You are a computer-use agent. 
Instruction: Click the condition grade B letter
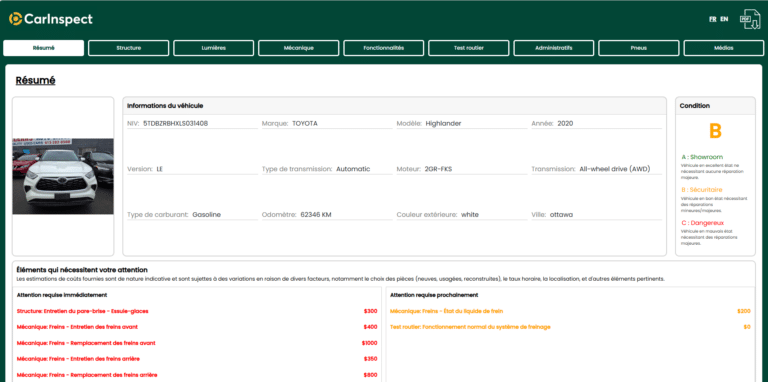(715, 131)
